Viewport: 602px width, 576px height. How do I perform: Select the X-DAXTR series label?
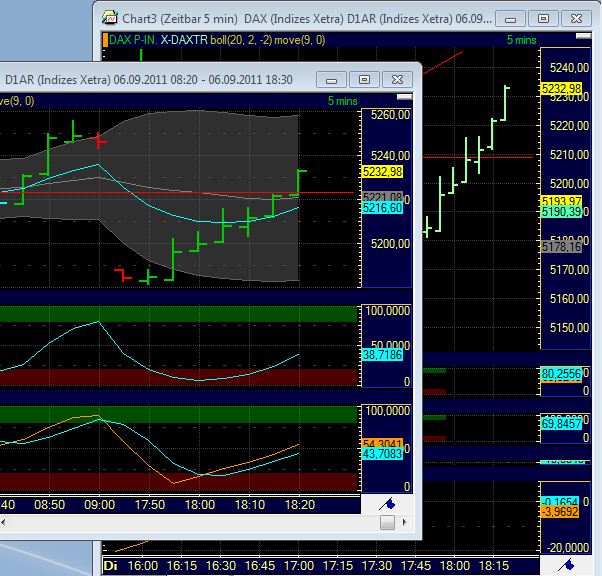pos(184,40)
